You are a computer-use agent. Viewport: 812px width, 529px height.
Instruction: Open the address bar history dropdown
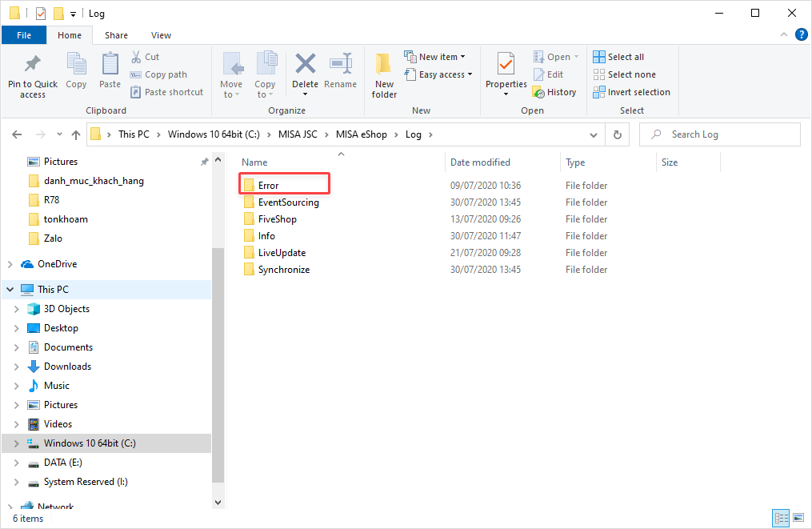tap(594, 134)
